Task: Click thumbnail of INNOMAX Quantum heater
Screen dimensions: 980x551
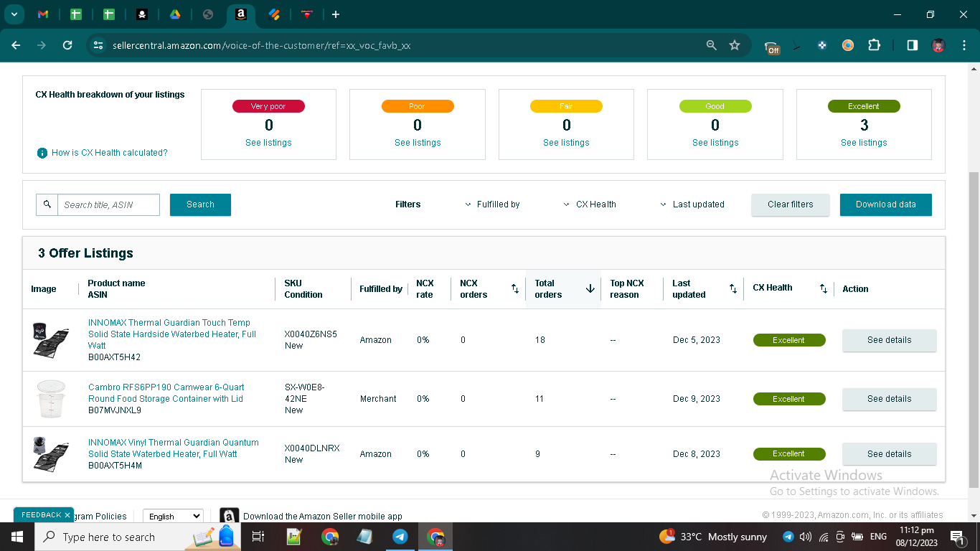Action: tap(50, 454)
